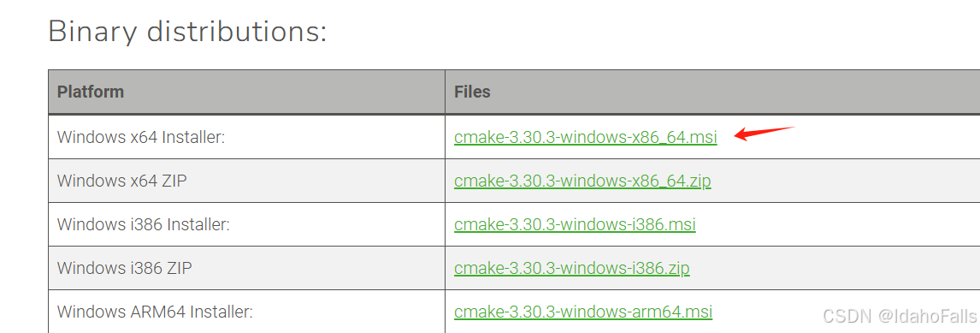Click the tip of the red arrow
Viewport: 980px width, 333px height.
pyautogui.click(x=735, y=136)
